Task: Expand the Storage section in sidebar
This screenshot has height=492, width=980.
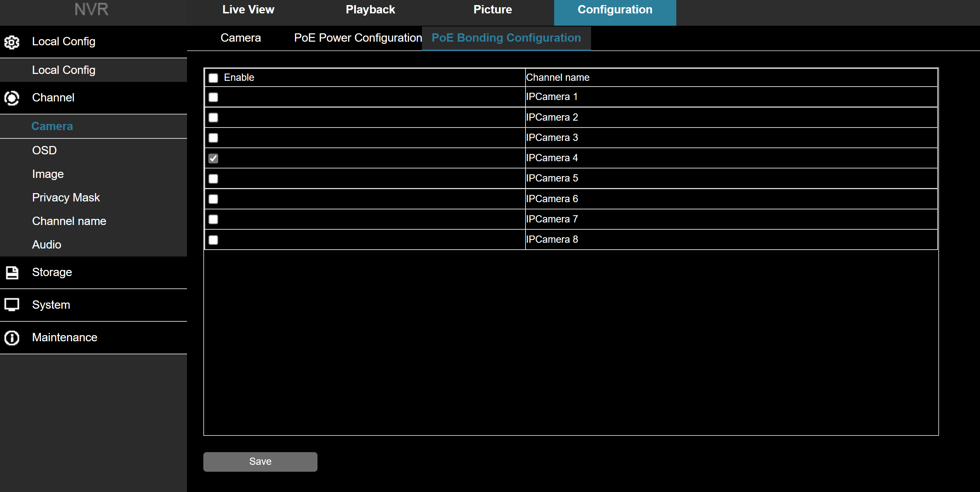Action: [x=52, y=272]
